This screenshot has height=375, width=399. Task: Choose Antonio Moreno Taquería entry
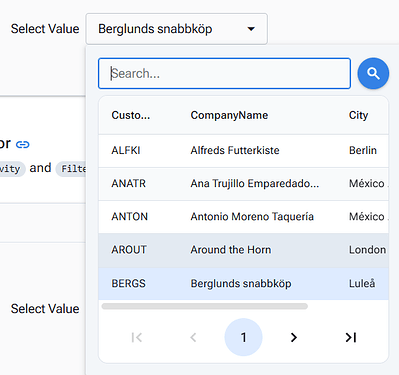coord(252,217)
